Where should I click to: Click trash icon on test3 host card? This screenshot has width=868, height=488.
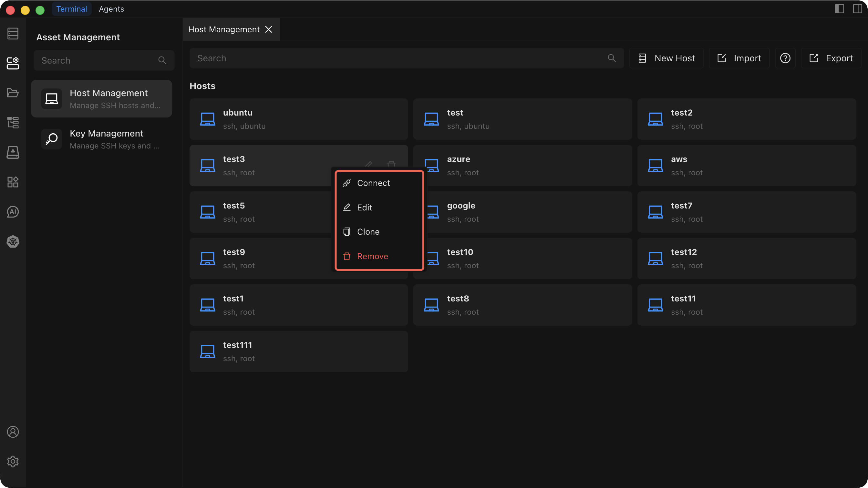point(391,164)
